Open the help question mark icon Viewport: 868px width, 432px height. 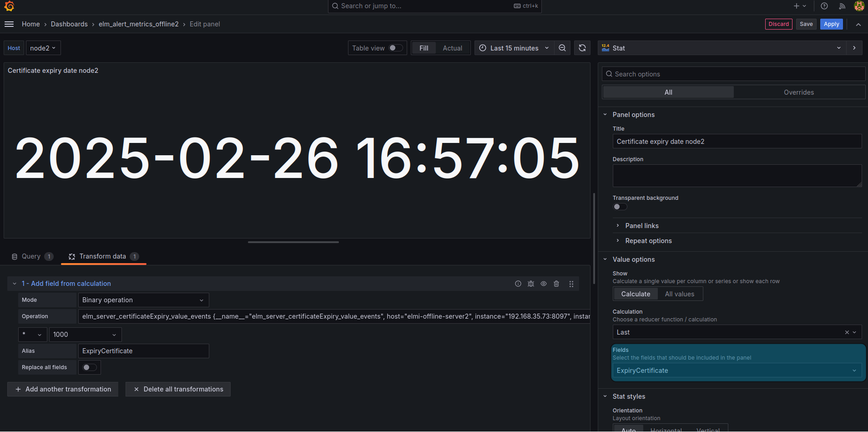[x=824, y=6]
